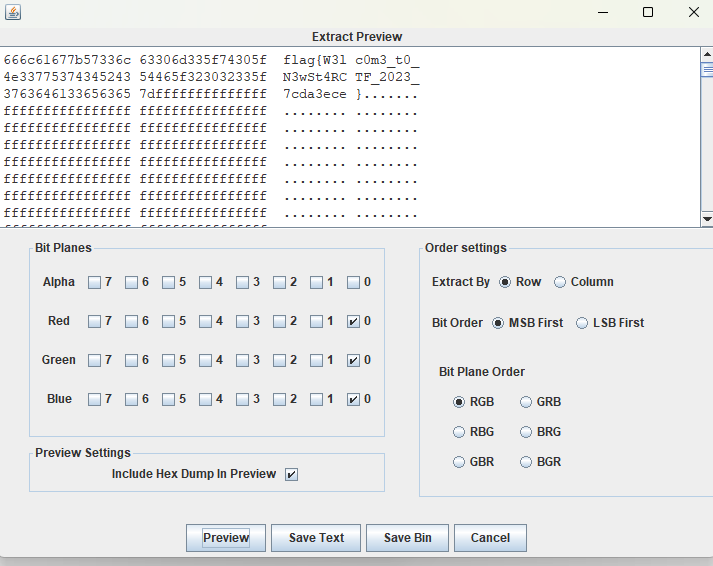713x566 pixels.
Task: Tick the Green bit 1 checkbox
Action: click(316, 360)
